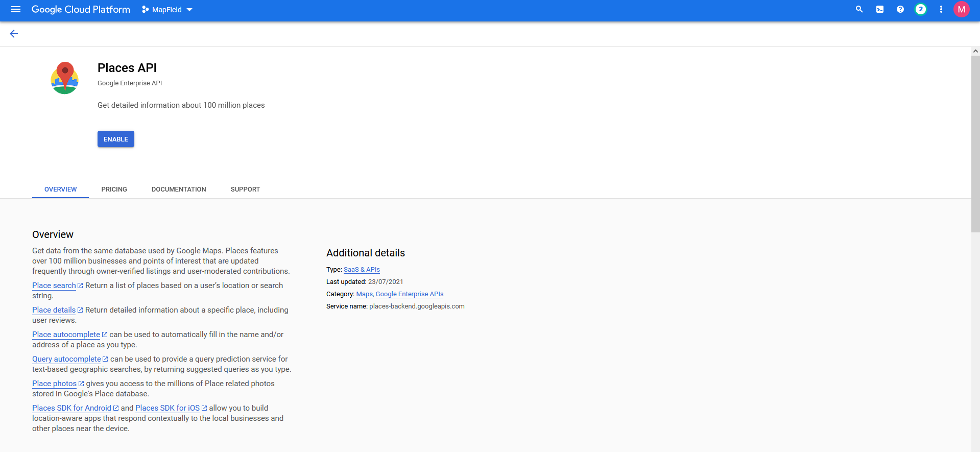980x452 pixels.
Task: Enable the Places API
Action: 116,139
